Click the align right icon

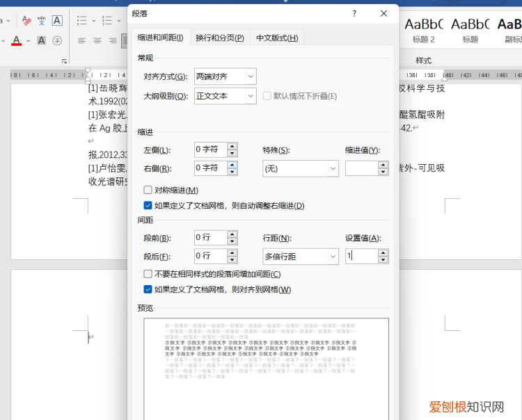113,40
